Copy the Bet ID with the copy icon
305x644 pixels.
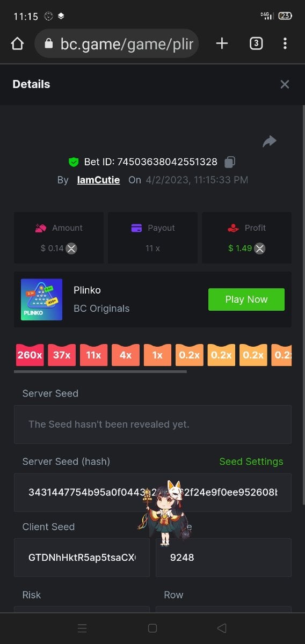click(x=230, y=162)
